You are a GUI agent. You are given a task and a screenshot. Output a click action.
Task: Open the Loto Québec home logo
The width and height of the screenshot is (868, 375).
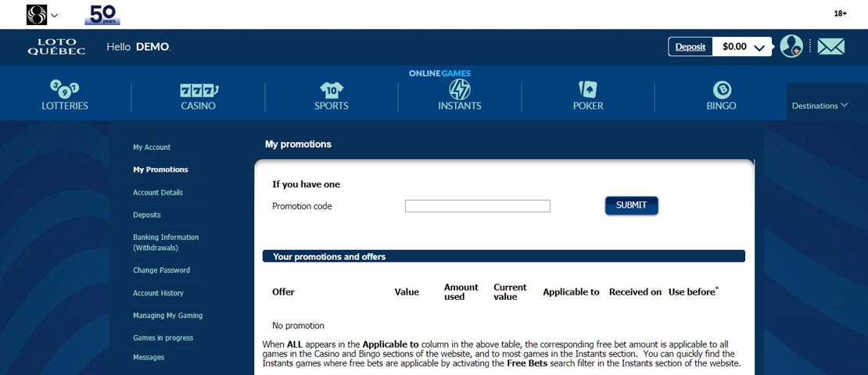[x=56, y=47]
